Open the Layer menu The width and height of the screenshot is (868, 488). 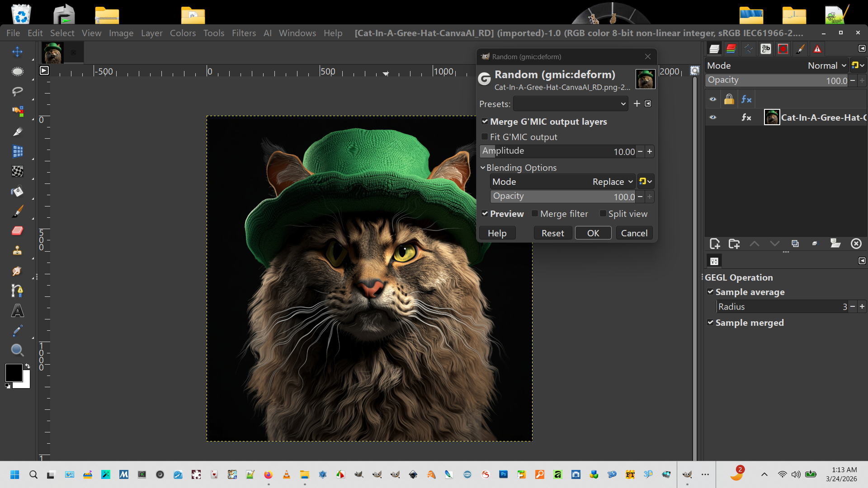tap(151, 33)
